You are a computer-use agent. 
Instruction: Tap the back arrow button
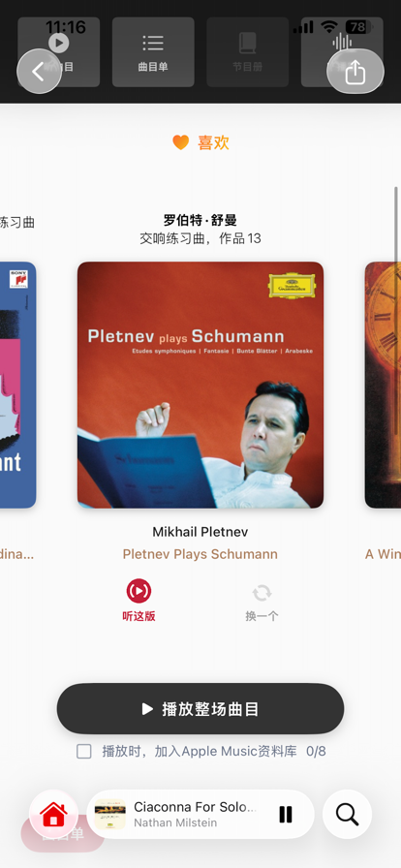point(39,72)
